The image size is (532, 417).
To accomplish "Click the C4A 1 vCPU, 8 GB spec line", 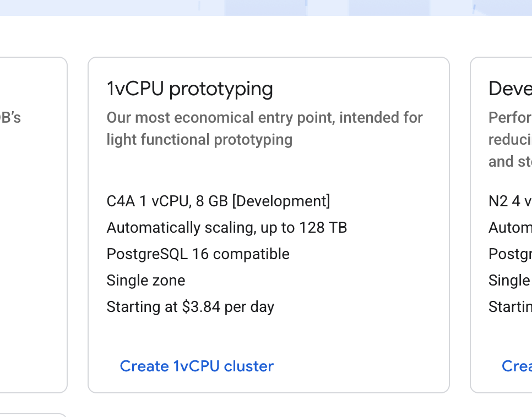I will tap(218, 201).
